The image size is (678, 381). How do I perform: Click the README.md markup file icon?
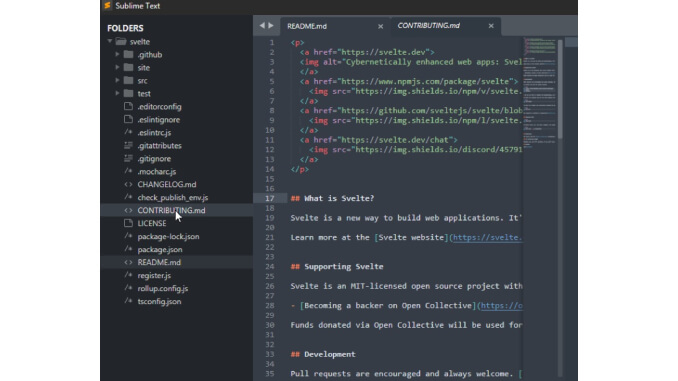tap(128, 262)
